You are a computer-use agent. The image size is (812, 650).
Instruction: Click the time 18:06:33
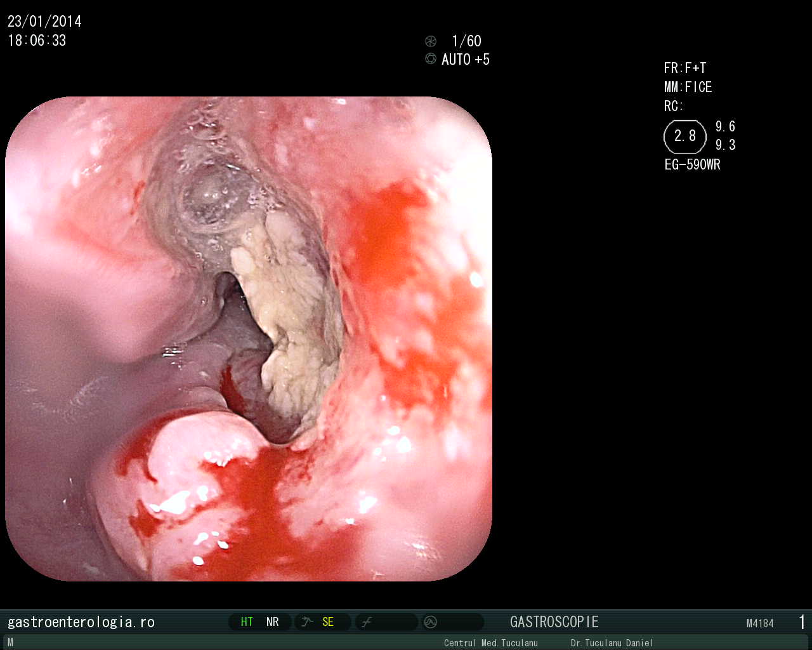tap(37, 41)
